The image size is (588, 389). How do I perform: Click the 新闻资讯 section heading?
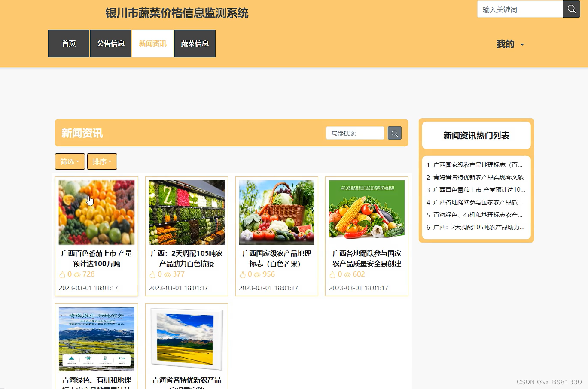point(82,133)
